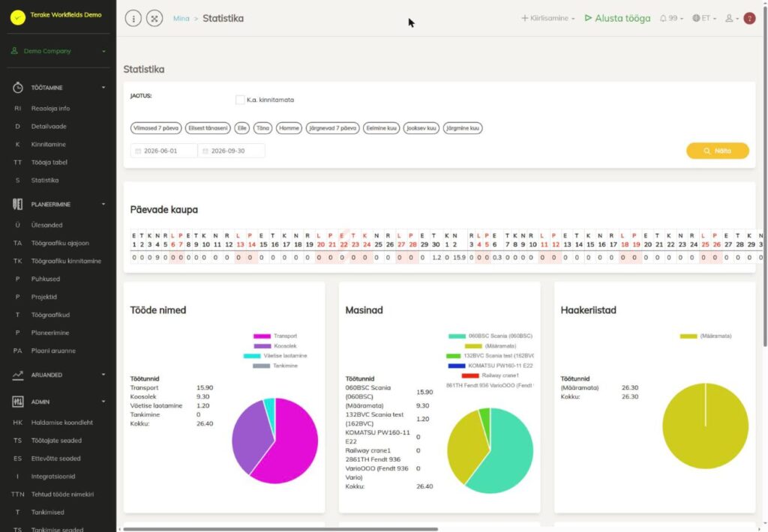Open Reaalaja info in sidebar
The height and width of the screenshot is (532, 768).
pos(50,109)
